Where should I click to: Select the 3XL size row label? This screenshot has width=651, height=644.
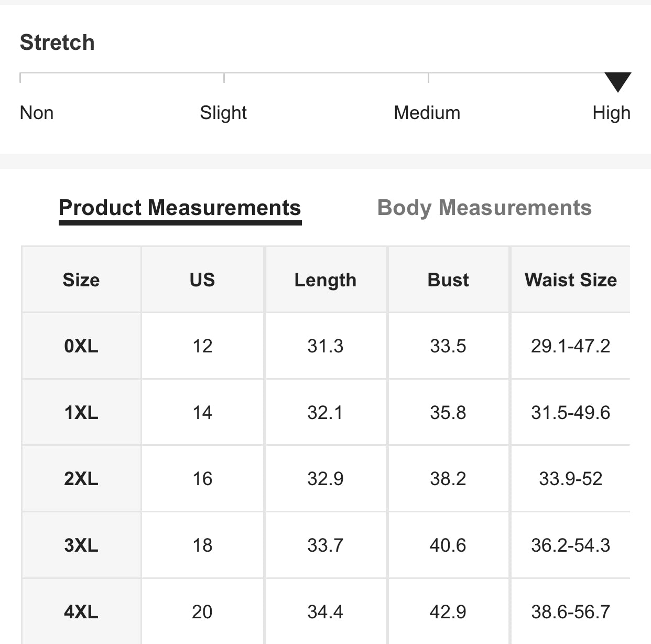[x=81, y=545]
